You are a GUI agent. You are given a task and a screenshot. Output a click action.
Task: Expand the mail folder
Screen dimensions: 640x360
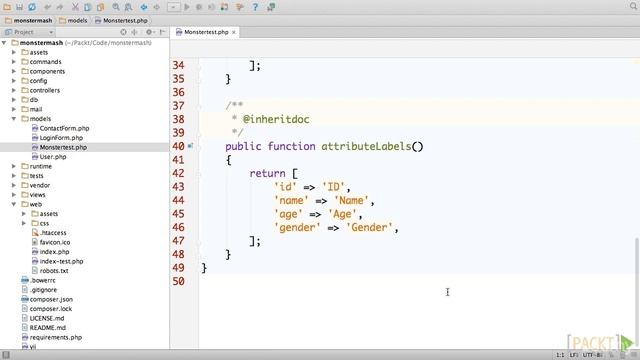click(14, 109)
